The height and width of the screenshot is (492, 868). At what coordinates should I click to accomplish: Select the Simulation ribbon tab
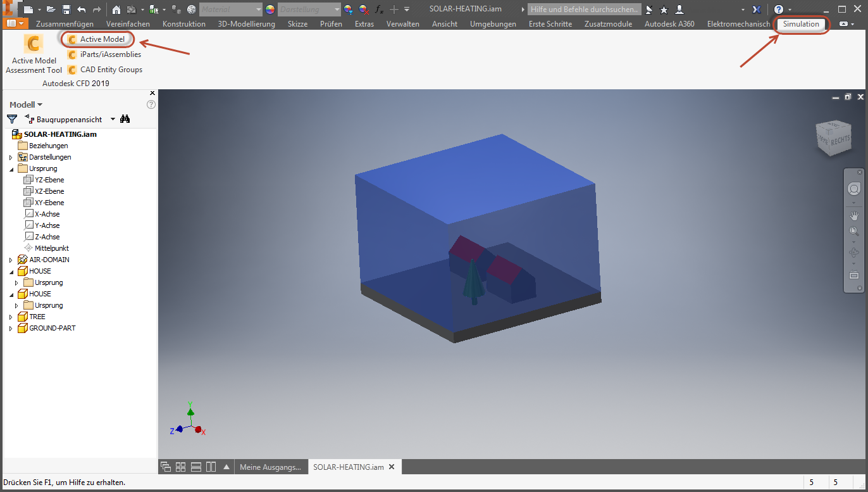(x=801, y=24)
